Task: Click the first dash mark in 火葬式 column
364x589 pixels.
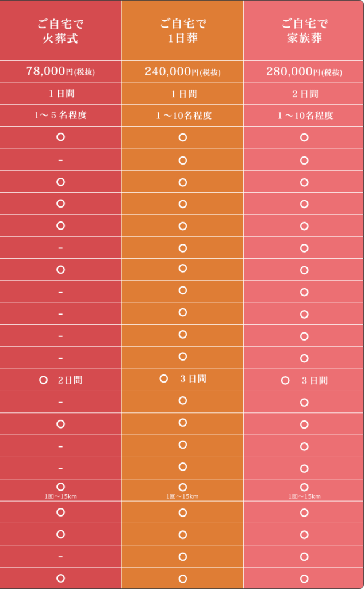Action: click(60, 160)
